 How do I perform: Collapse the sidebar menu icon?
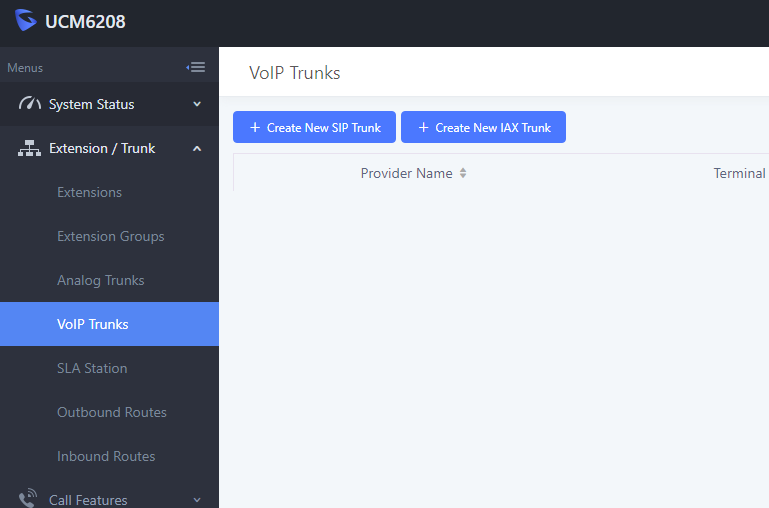196,67
